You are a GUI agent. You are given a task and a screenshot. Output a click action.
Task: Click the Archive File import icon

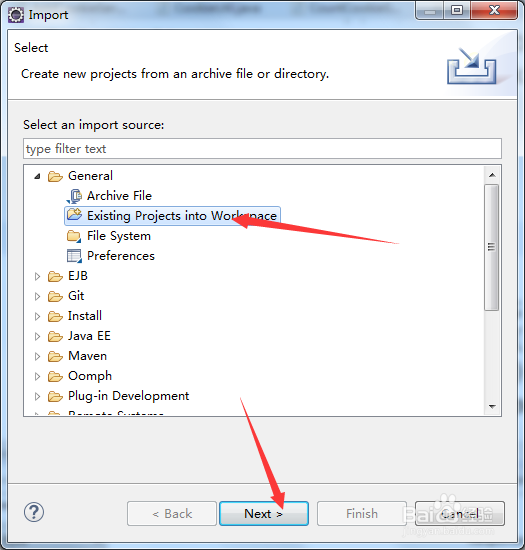click(x=74, y=196)
